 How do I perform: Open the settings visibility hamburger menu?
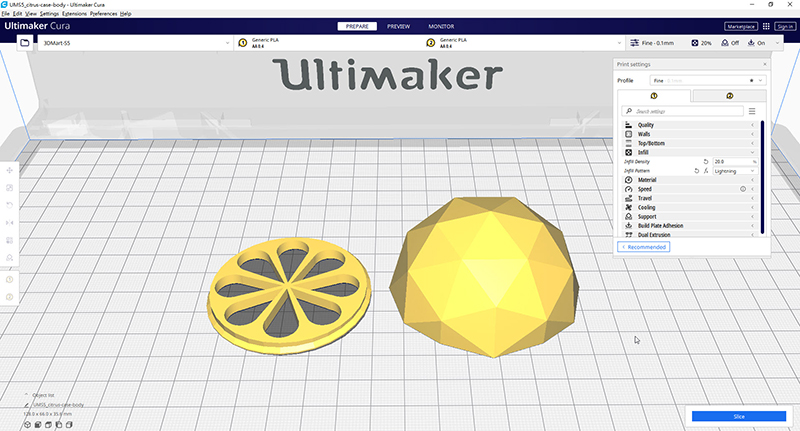tap(752, 111)
